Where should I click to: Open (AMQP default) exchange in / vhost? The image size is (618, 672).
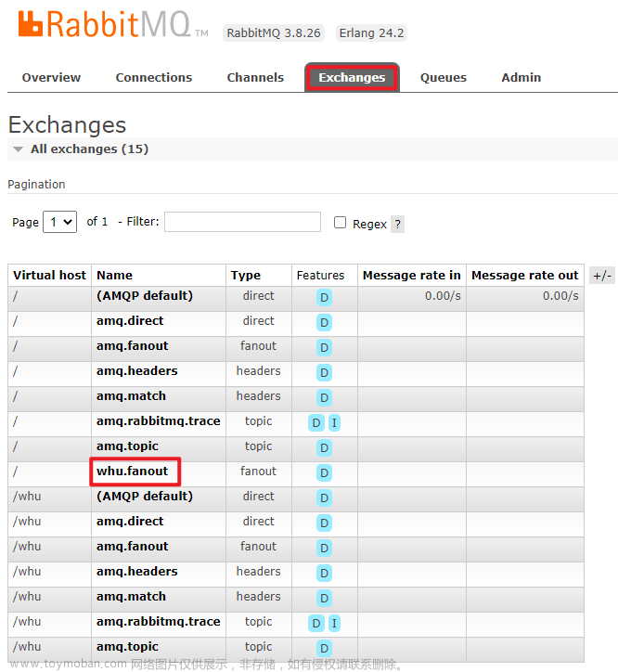tap(145, 296)
